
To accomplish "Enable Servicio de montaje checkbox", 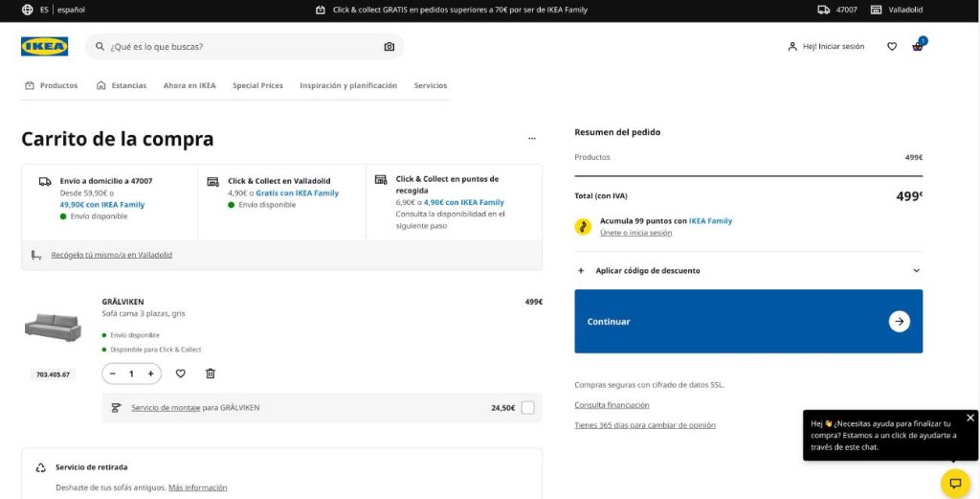I will [527, 408].
